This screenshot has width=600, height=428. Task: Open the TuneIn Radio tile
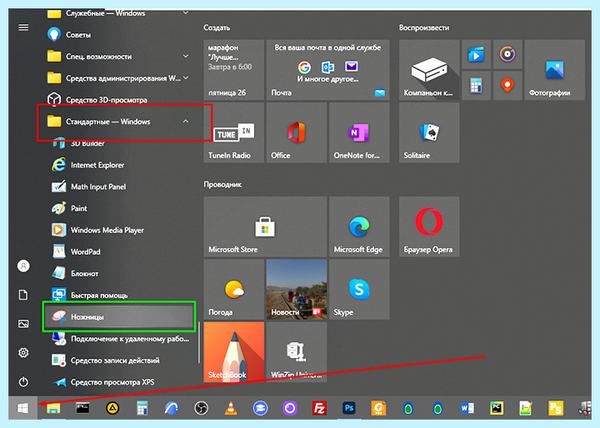(233, 132)
